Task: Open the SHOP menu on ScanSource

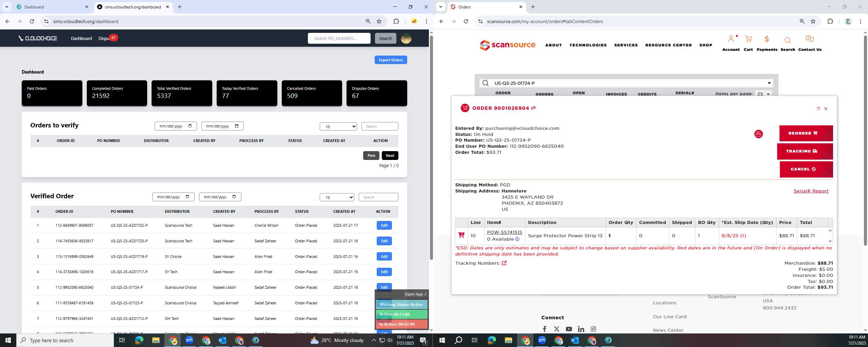Action: pos(706,45)
